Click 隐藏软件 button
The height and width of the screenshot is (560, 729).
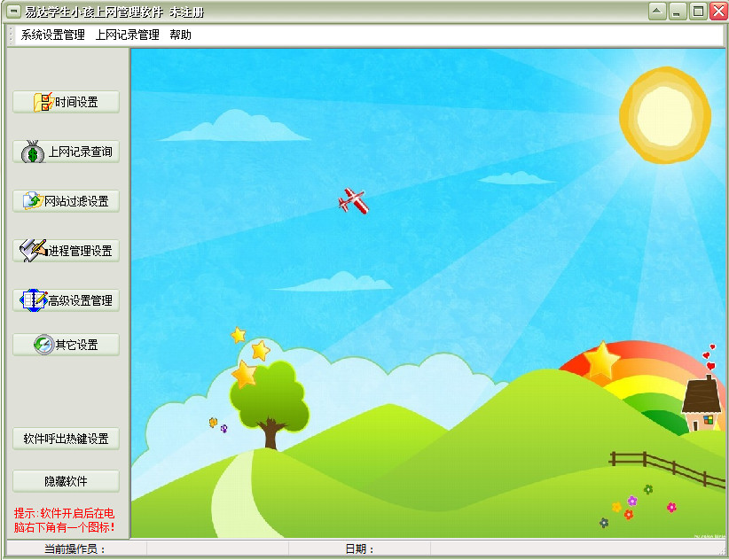[x=66, y=481]
